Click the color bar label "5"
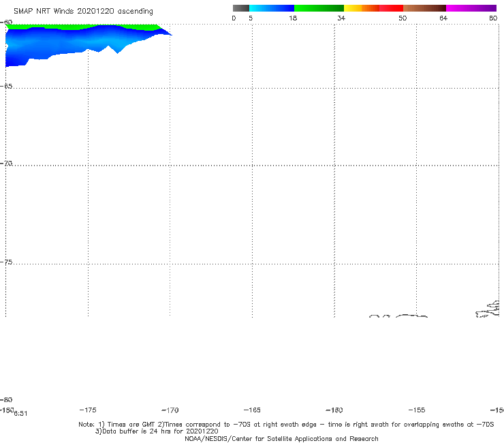 tap(251, 18)
